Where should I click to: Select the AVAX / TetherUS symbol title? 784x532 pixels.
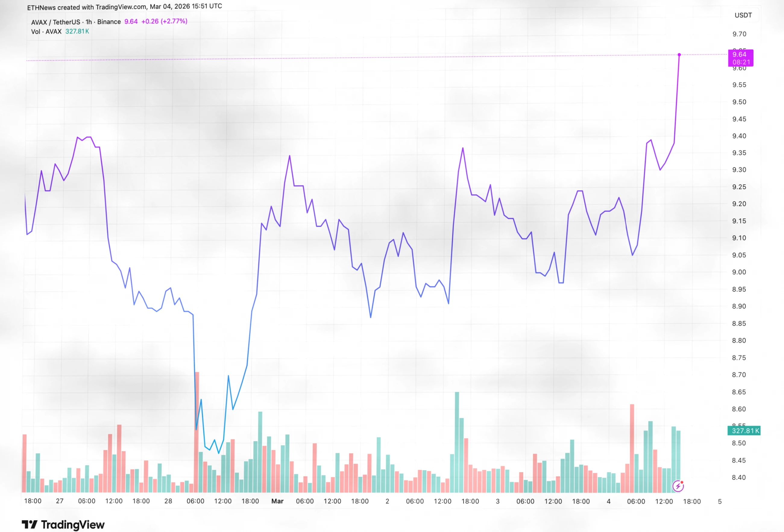56,22
